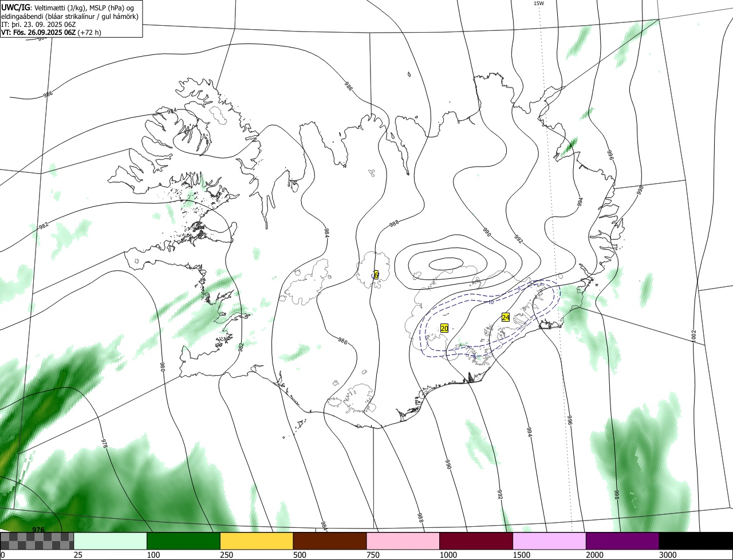Click the yellow lightning marker labeled 20
The image size is (733, 560).
click(444, 328)
